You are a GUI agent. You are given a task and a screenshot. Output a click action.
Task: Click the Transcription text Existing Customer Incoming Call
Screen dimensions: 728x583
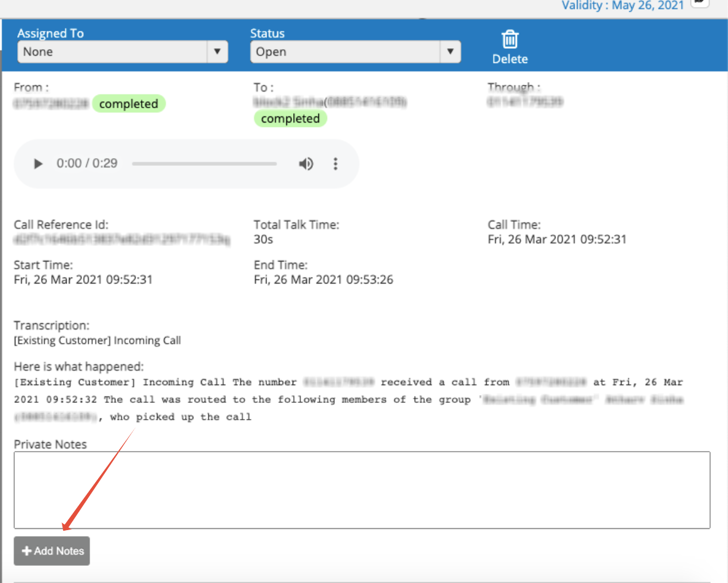pyautogui.click(x=98, y=341)
